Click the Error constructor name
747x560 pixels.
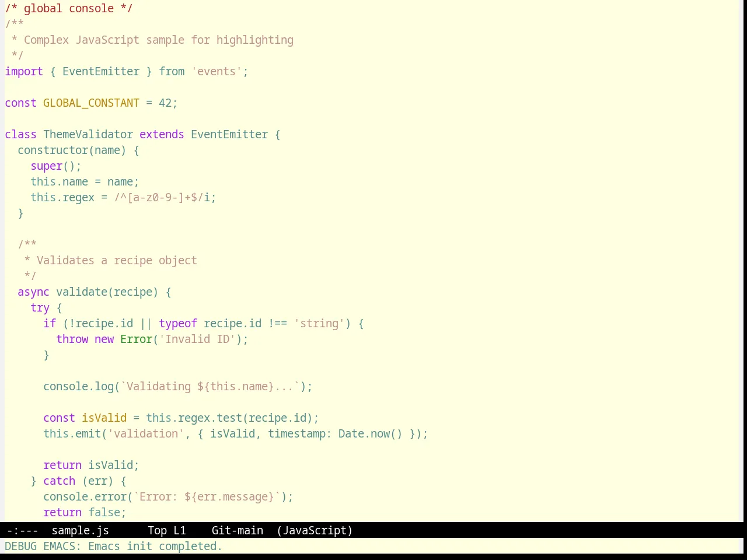coord(136,339)
